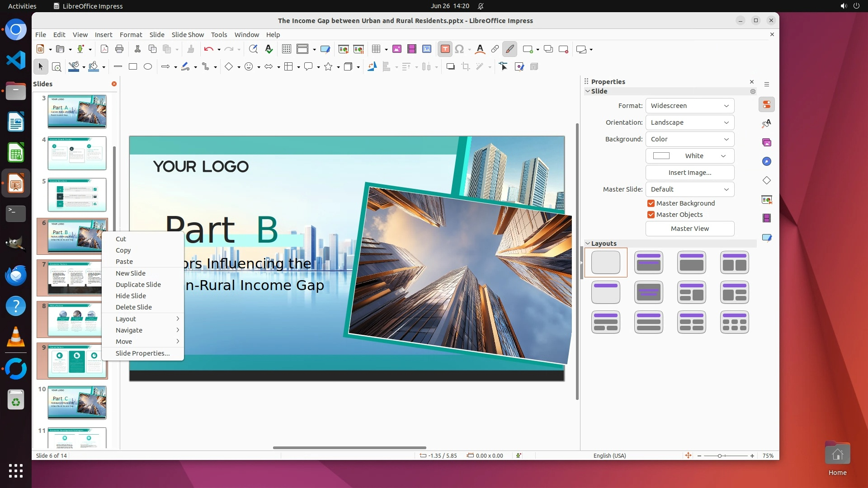Click the Insert Text Box icon
This screenshot has height=488, width=868.
pyautogui.click(x=445, y=49)
